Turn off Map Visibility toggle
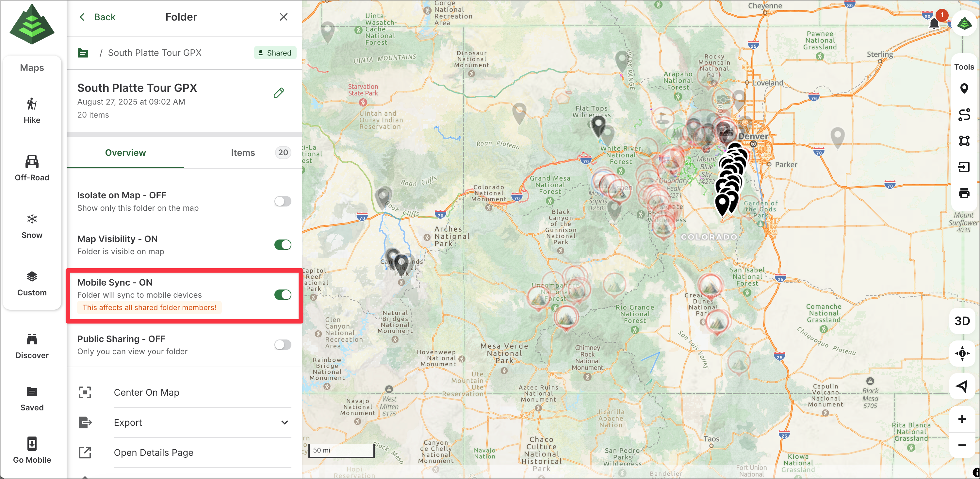 (283, 245)
